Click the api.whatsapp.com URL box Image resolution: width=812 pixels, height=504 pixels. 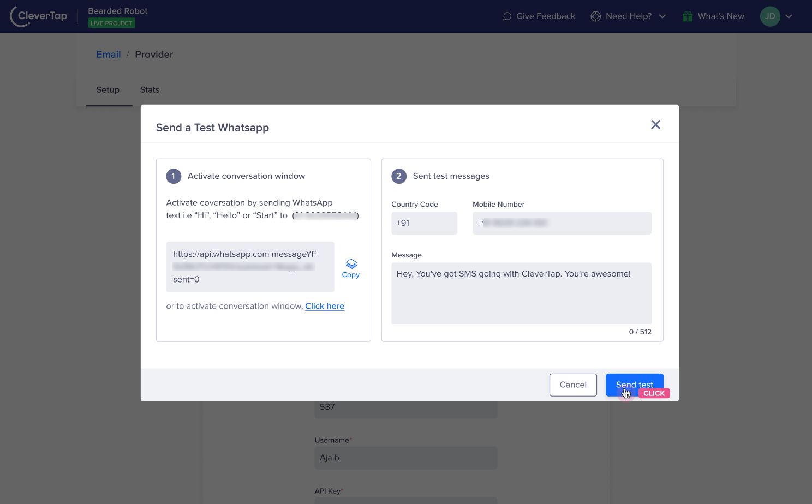click(x=250, y=267)
